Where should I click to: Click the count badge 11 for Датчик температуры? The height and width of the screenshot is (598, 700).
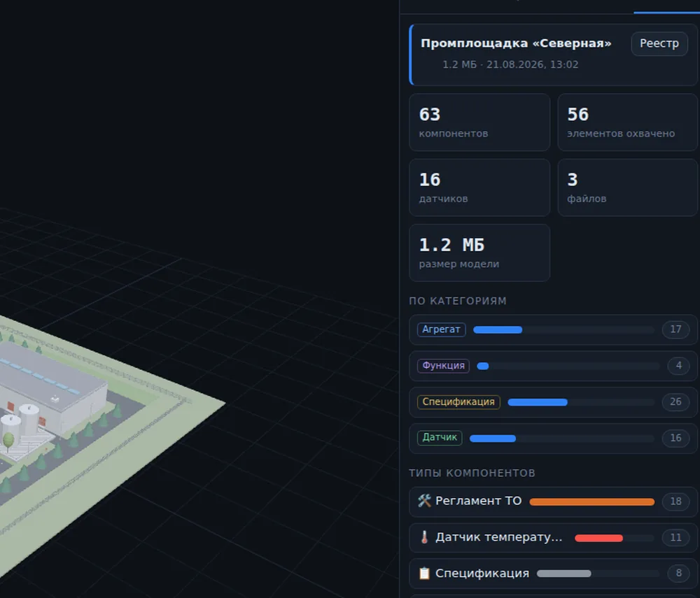(x=675, y=537)
